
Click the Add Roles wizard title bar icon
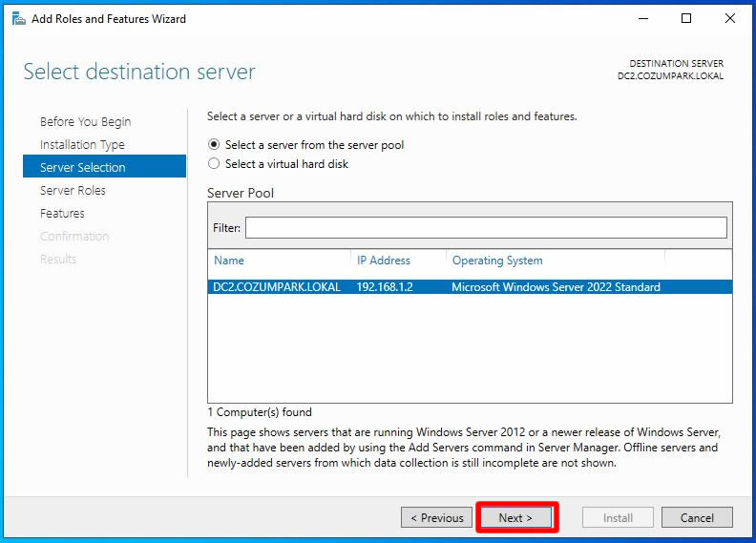tap(17, 18)
